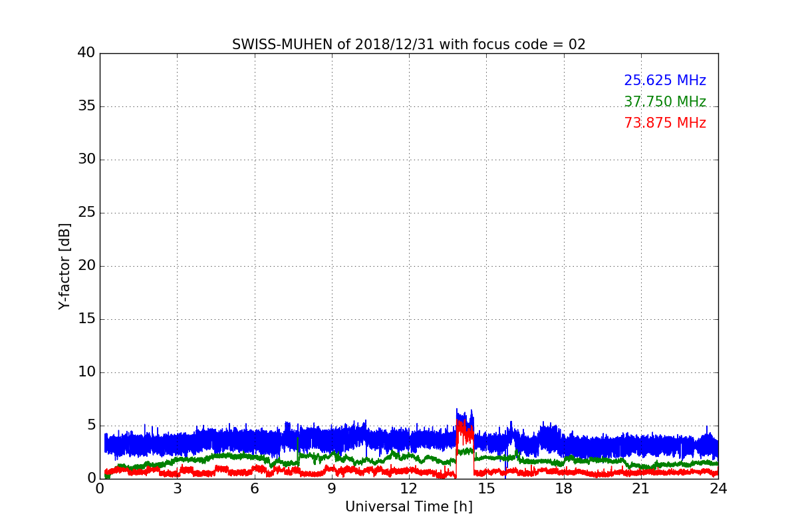The height and width of the screenshot is (532, 798).
Task: Click the y-axis tick value 35
Action: 86,106
